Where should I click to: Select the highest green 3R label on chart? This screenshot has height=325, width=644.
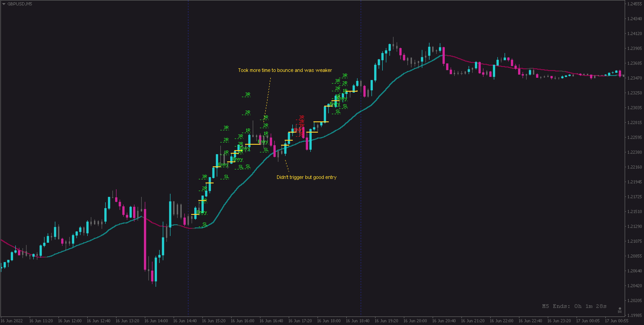pos(344,76)
